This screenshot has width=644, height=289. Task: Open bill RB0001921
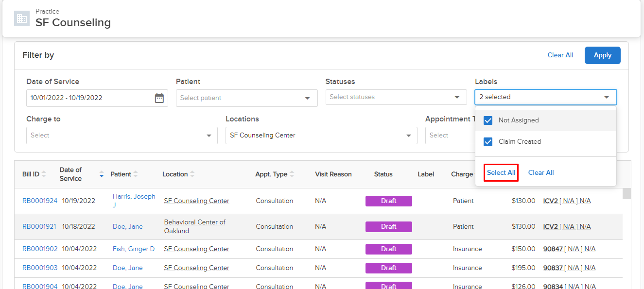pyautogui.click(x=39, y=227)
